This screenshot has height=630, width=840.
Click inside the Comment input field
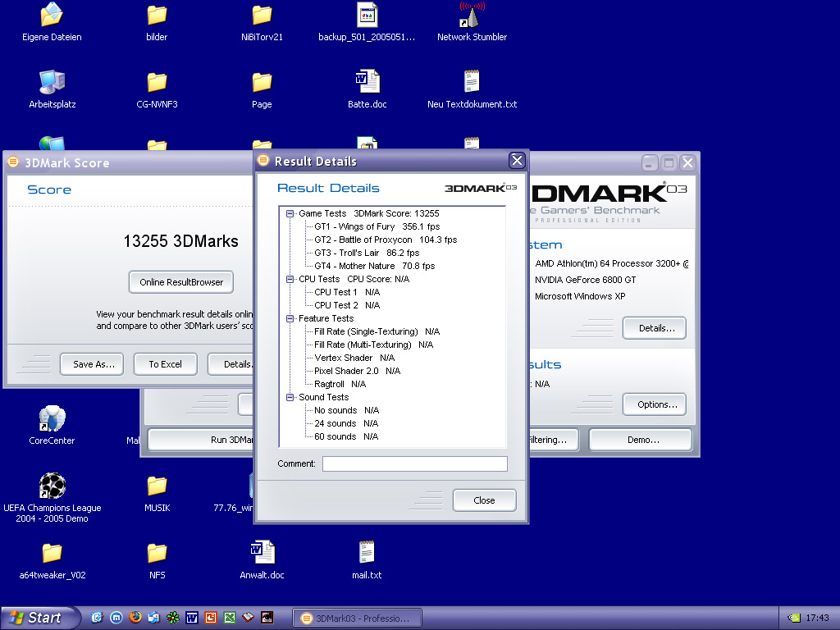[414, 464]
